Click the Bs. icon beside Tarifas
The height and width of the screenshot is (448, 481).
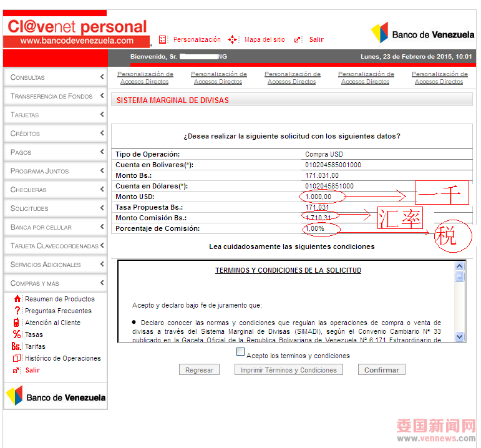(16, 346)
